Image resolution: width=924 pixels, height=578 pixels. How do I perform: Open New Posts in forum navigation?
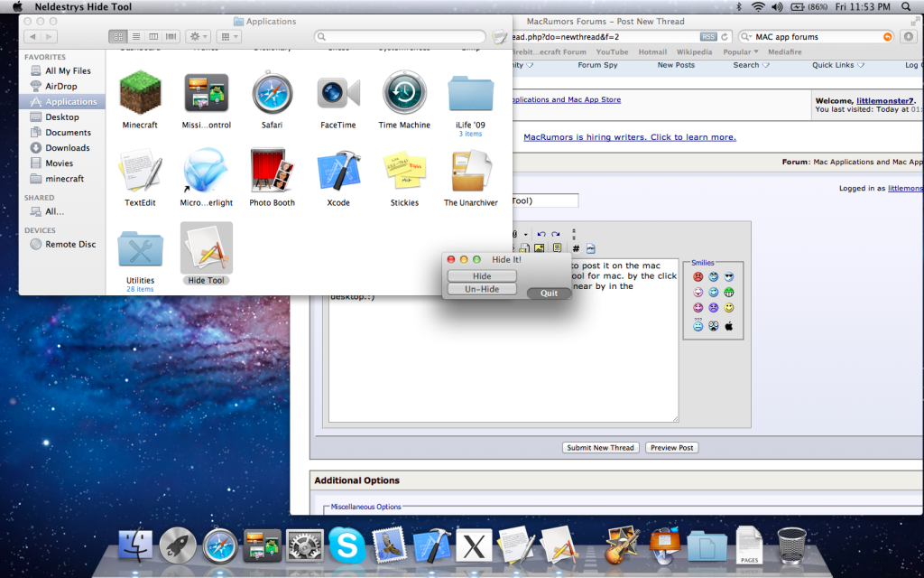[676, 65]
